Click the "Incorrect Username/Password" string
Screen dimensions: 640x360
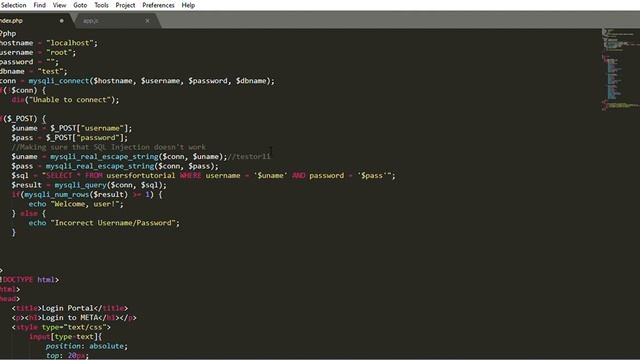113,223
